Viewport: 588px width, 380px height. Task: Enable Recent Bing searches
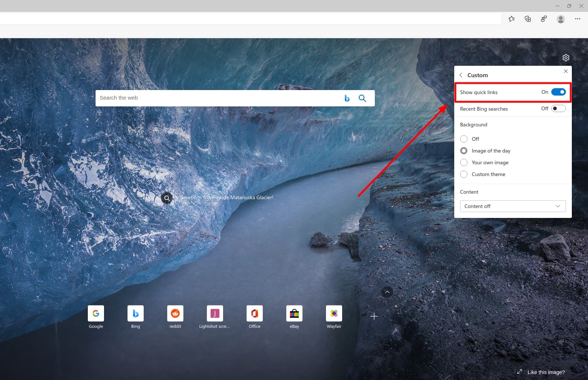(558, 108)
